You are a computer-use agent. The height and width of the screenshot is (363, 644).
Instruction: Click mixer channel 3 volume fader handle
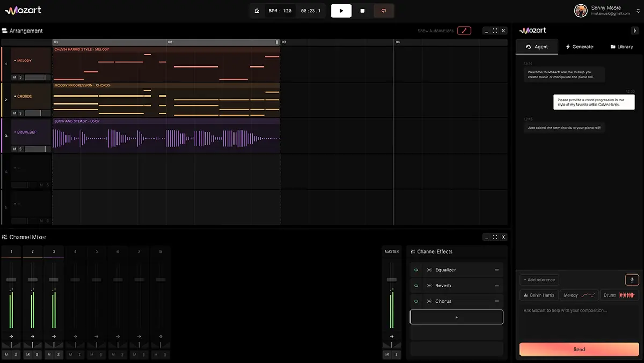point(54,280)
